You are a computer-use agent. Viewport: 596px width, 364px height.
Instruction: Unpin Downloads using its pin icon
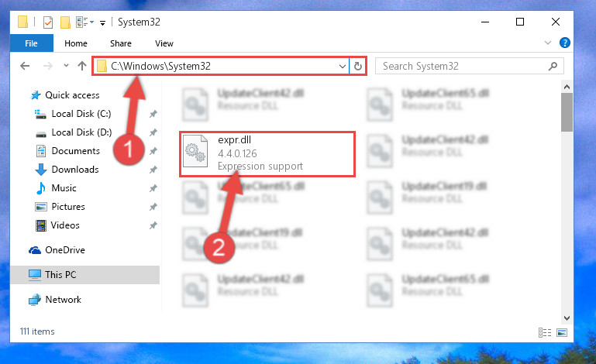coord(153,170)
